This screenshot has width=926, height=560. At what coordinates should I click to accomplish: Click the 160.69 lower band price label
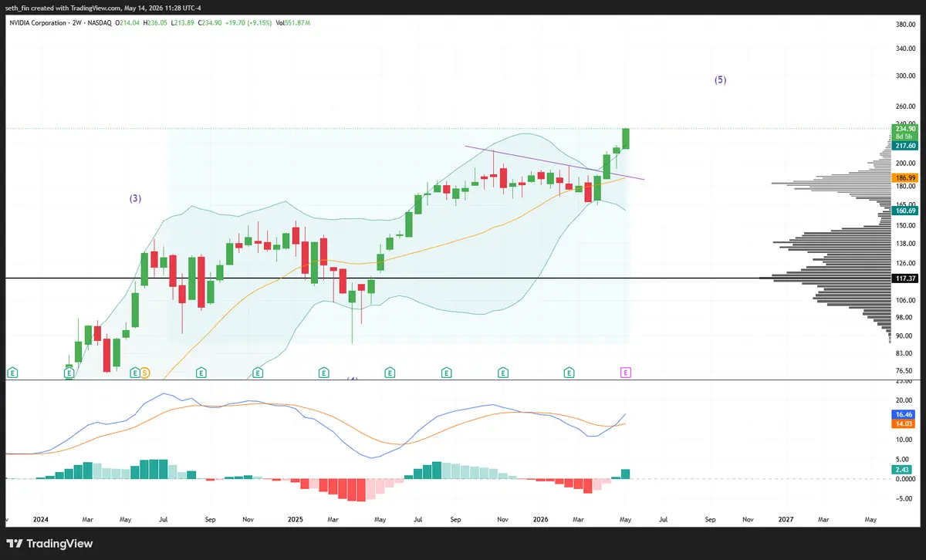point(904,210)
